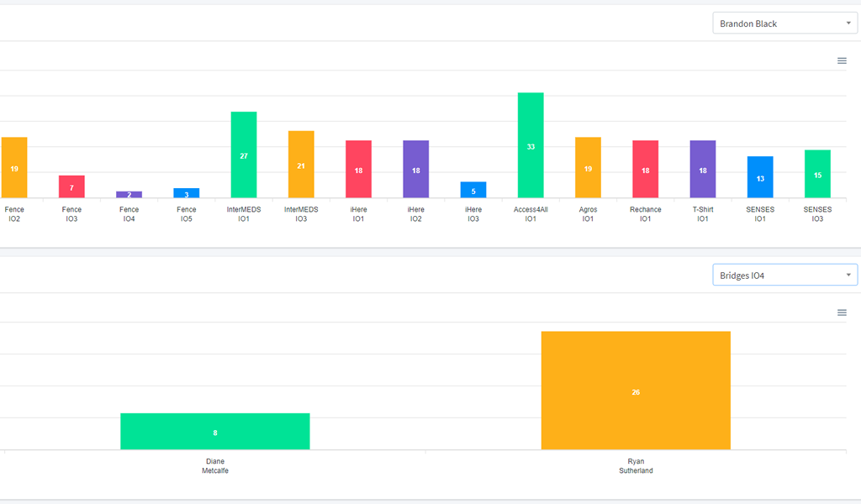Click the Ryan Sutherland axis label

coord(636,466)
